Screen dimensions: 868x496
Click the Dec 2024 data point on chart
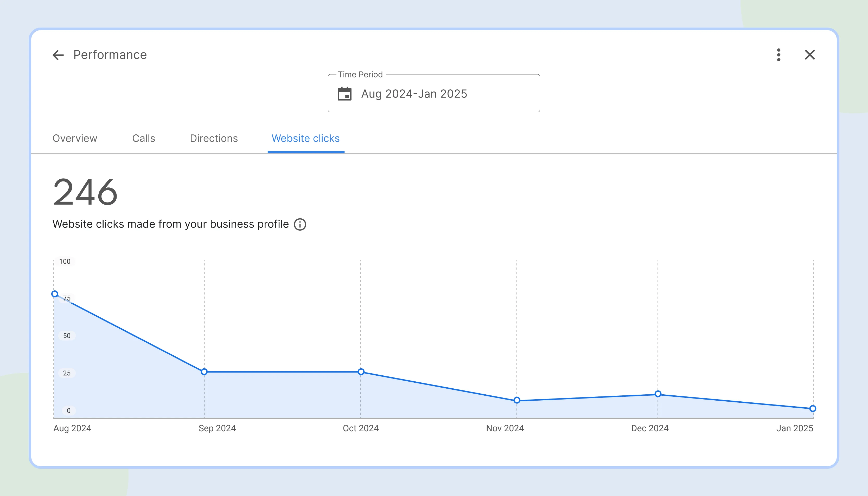pyautogui.click(x=658, y=394)
